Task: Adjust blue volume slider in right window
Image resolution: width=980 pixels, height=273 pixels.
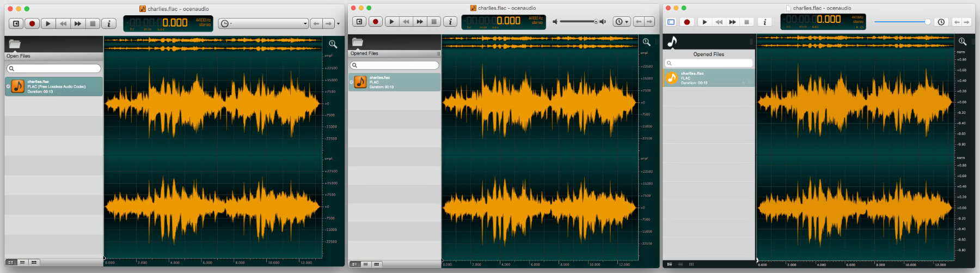Action: pyautogui.click(x=902, y=22)
